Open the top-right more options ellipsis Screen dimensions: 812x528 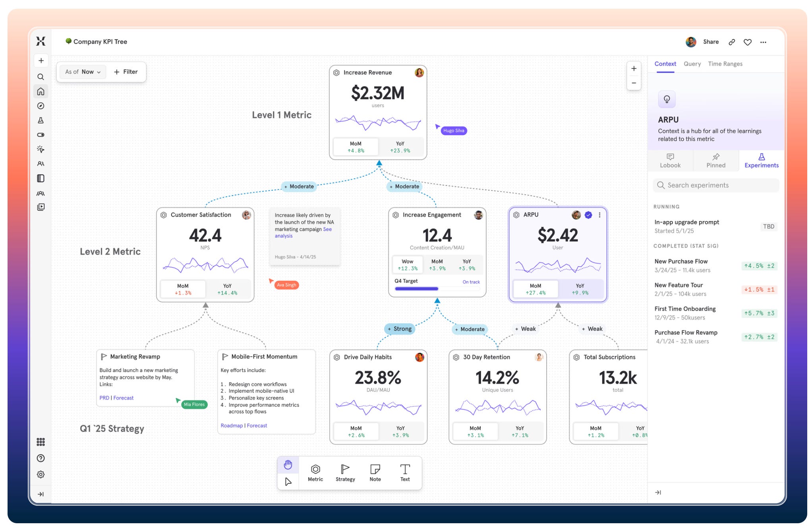click(763, 42)
